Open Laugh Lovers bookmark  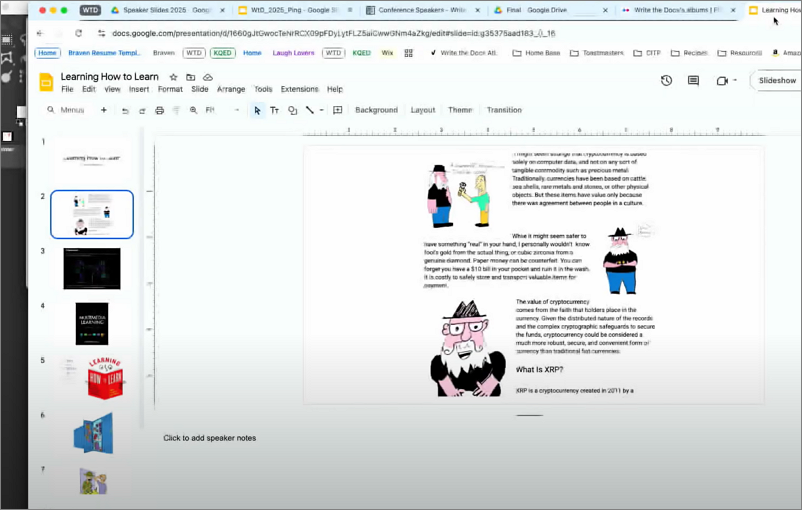pos(293,53)
